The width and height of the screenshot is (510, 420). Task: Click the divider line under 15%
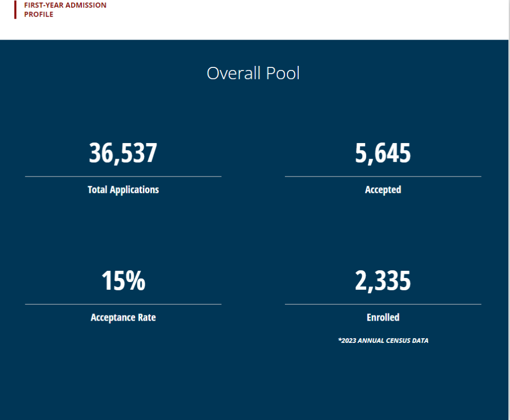coord(123,304)
